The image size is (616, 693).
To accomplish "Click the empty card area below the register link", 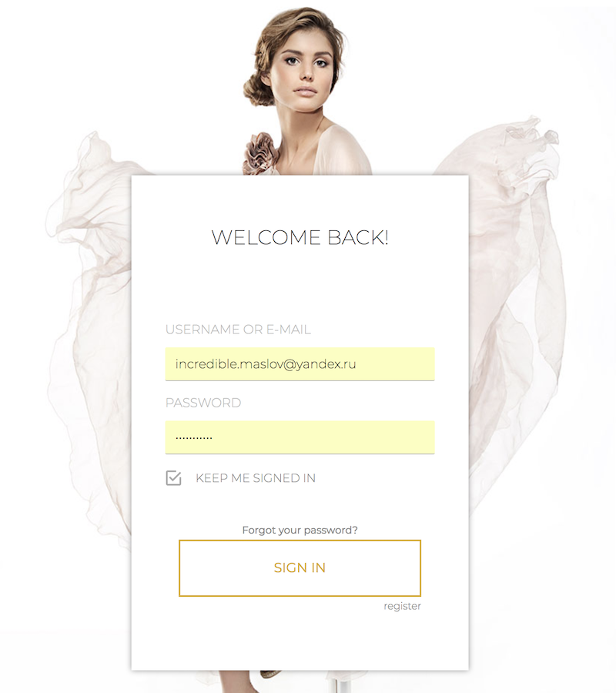I will point(300,641).
